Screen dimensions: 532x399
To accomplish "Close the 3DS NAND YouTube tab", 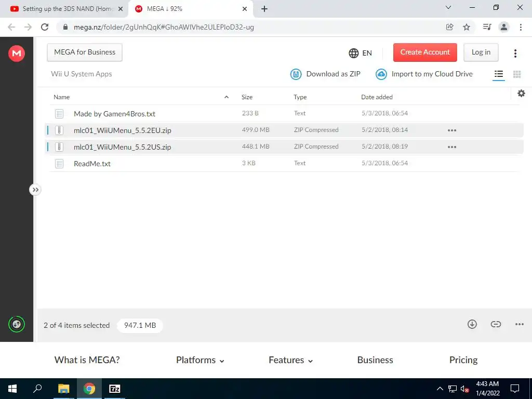I will point(121,9).
